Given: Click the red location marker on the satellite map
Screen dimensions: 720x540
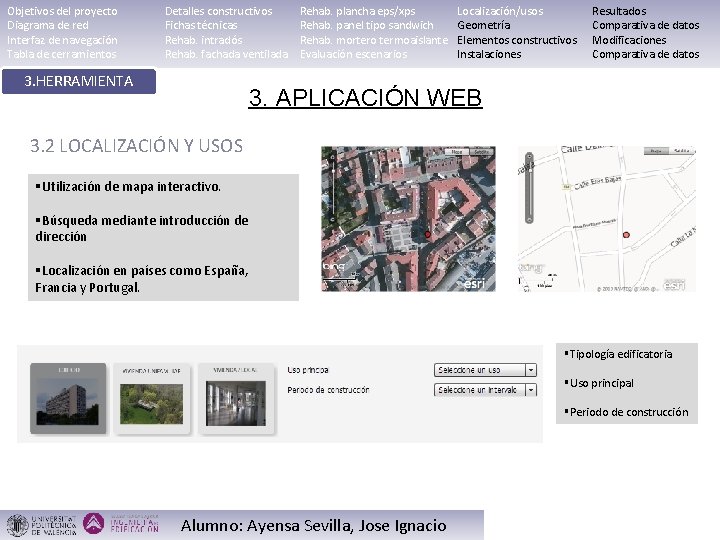Looking at the screenshot, I should click(428, 235).
